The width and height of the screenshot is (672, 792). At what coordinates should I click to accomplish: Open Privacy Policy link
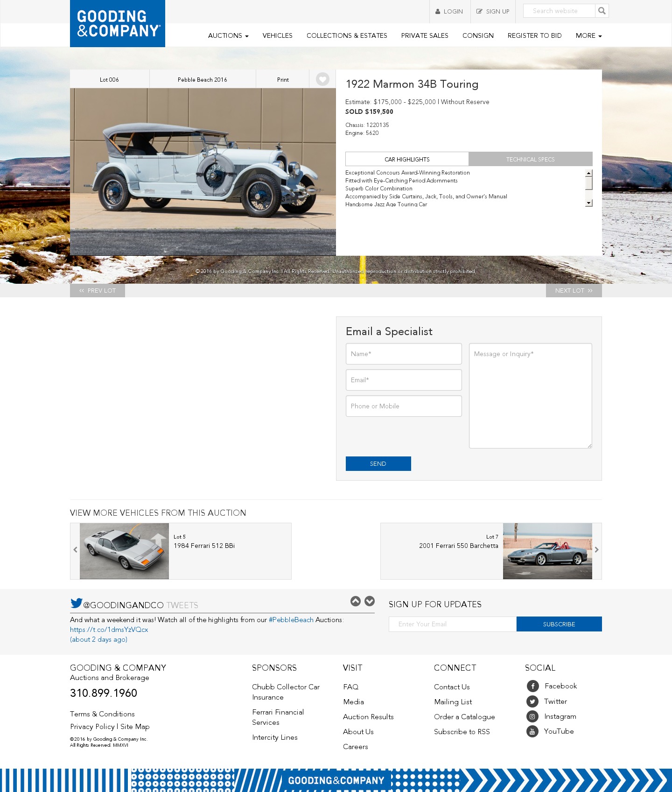(92, 727)
